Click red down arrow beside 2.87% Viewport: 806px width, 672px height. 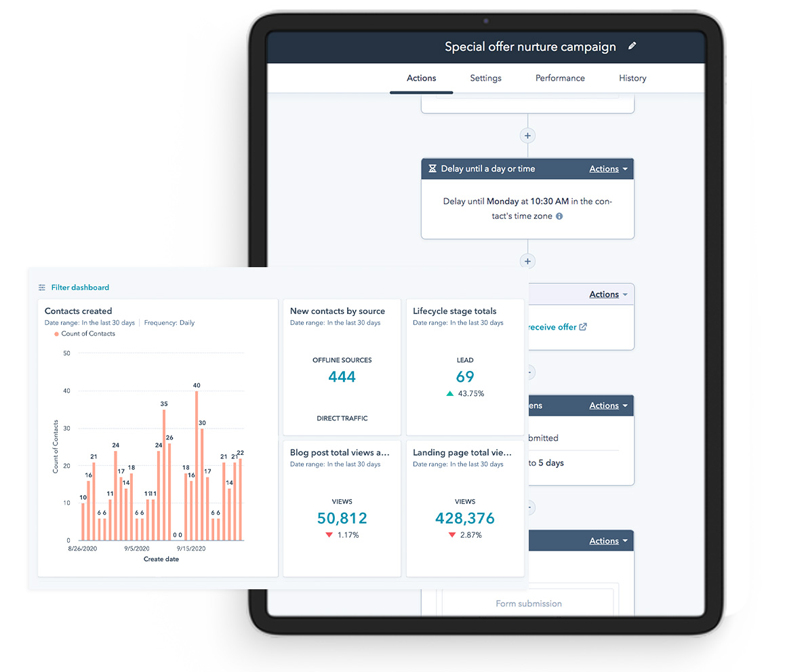tap(452, 535)
